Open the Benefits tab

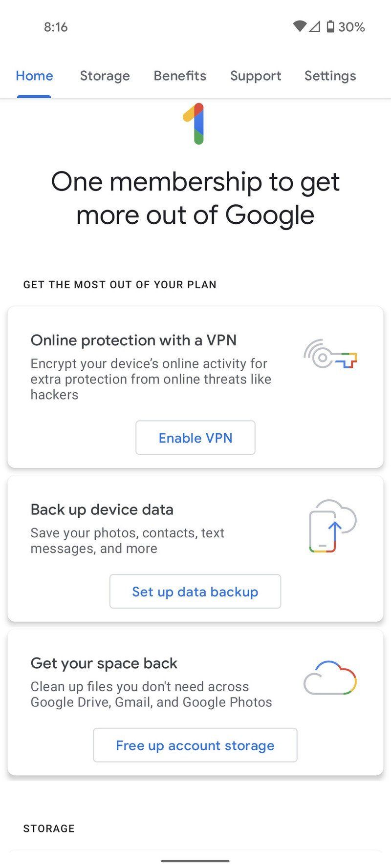tap(179, 76)
